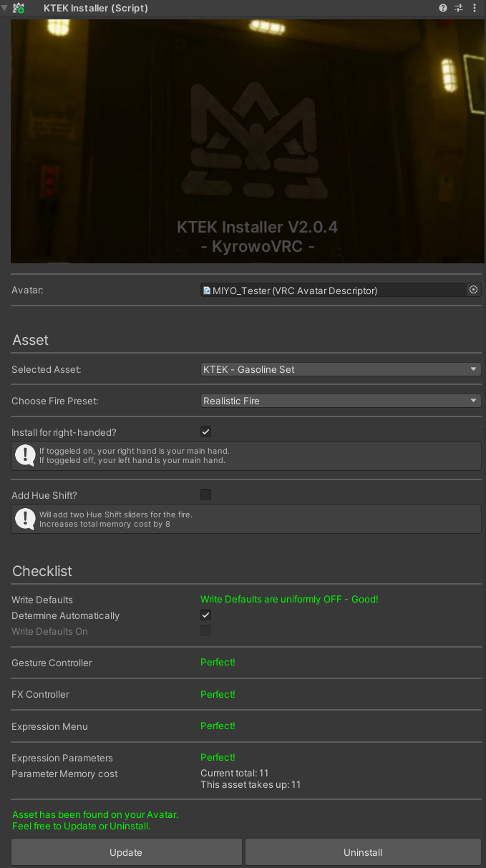Open the Selected Asset dropdown

340,369
